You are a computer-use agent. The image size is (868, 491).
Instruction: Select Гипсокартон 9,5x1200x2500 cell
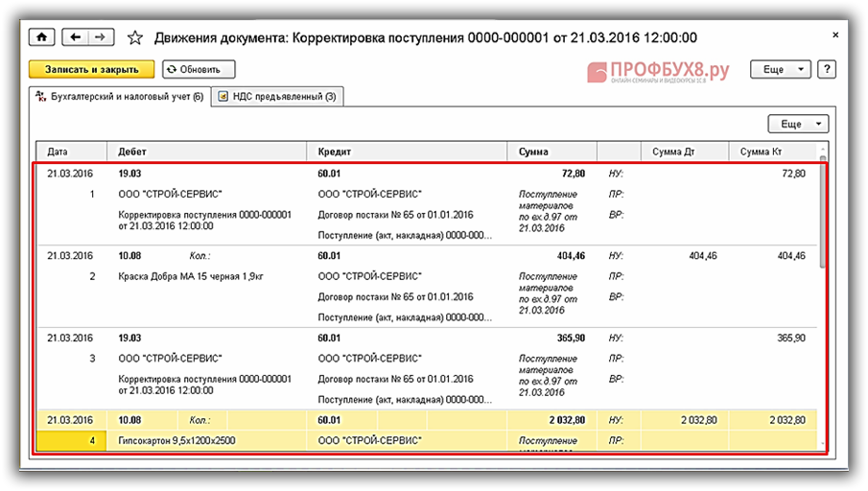176,440
